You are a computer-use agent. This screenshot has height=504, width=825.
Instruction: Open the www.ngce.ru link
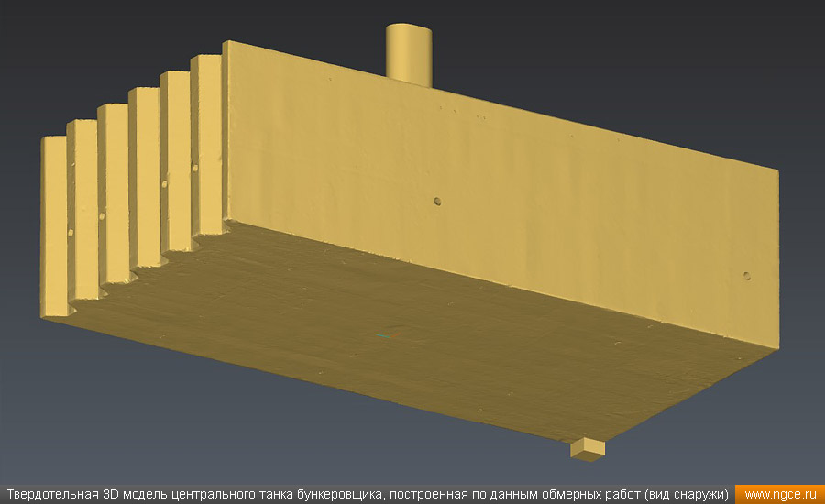(780, 495)
